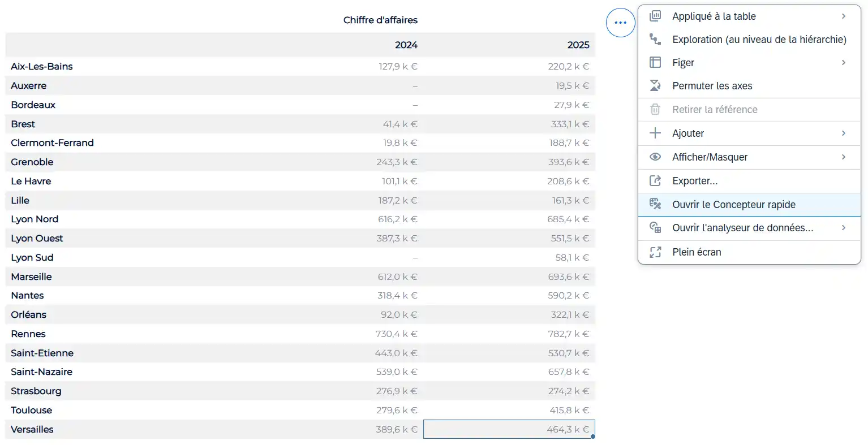This screenshot has height=445, width=868.
Task: Click the Figer freeze table icon
Action: [655, 62]
